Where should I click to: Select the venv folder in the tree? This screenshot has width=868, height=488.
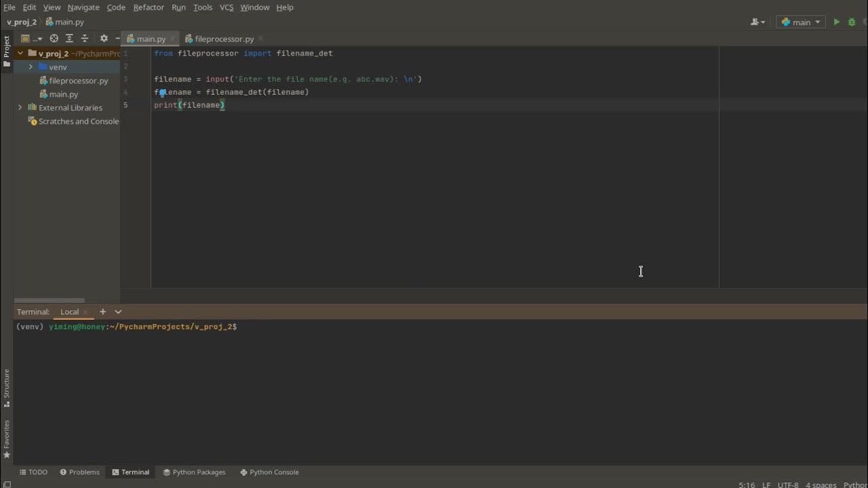click(58, 67)
